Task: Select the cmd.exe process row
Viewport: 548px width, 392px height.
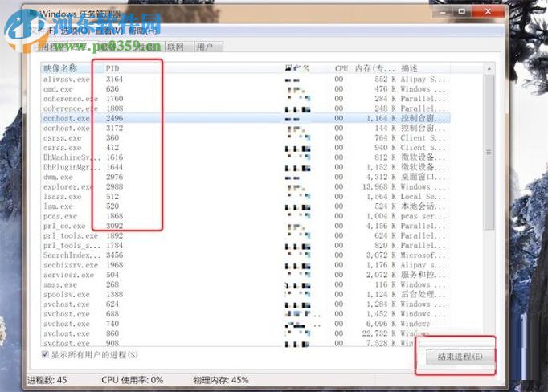Action: coord(245,88)
